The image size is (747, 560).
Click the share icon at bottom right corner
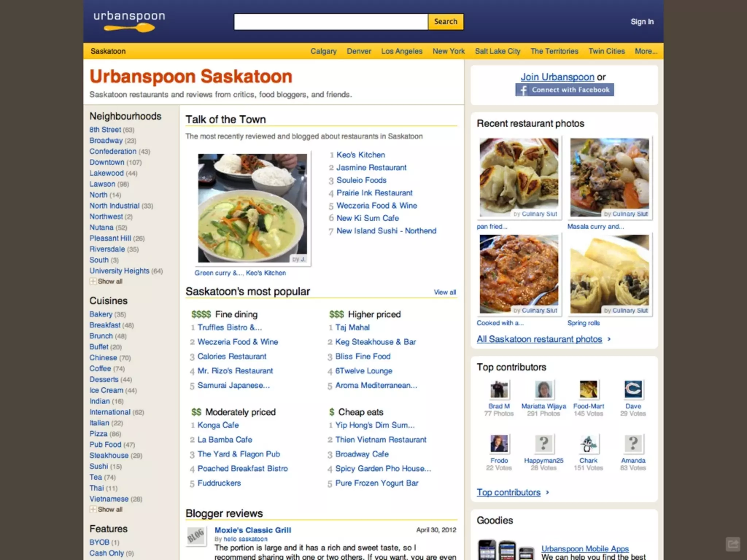(733, 544)
